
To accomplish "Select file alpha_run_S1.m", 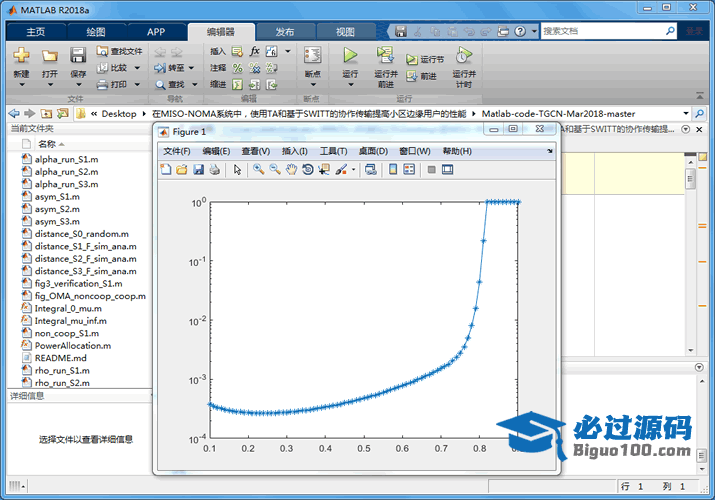I will [x=67, y=159].
